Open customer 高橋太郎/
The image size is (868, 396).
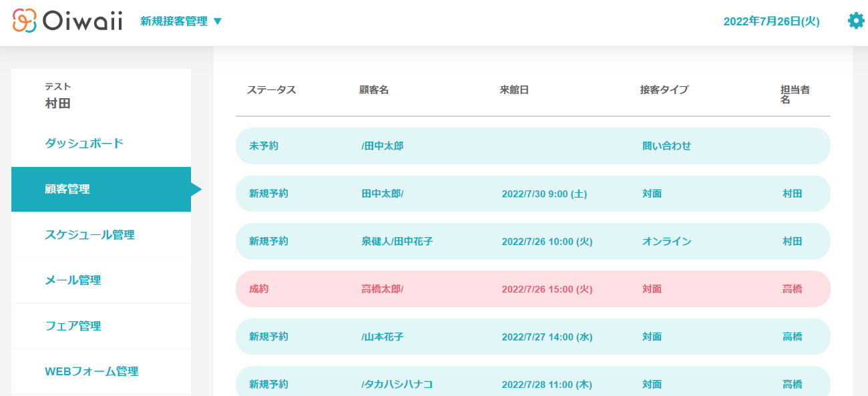383,289
